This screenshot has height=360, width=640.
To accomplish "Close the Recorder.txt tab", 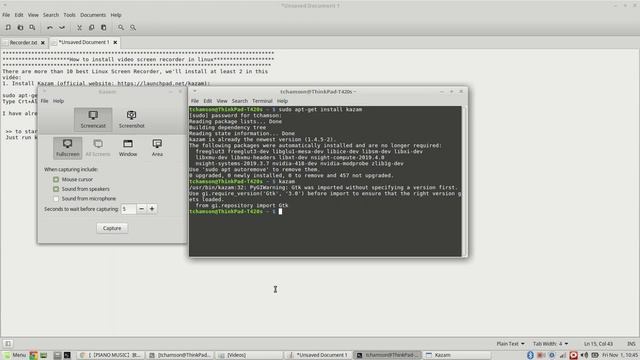I will [43, 42].
